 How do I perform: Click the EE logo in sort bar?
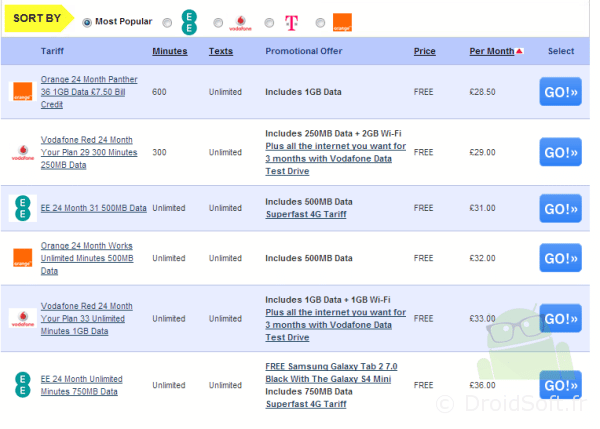coord(189,22)
